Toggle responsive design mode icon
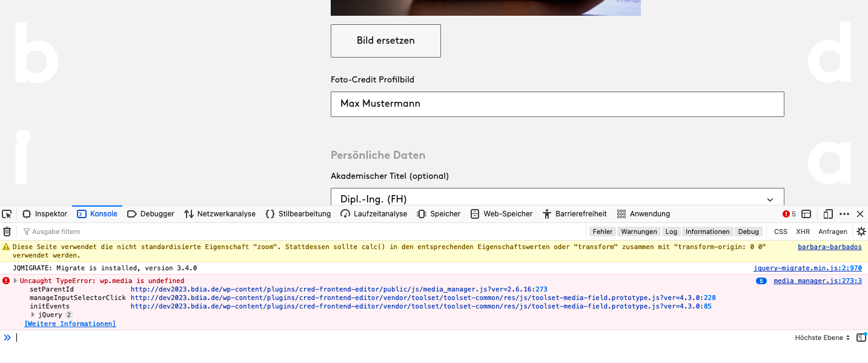868x363 pixels. 828,214
